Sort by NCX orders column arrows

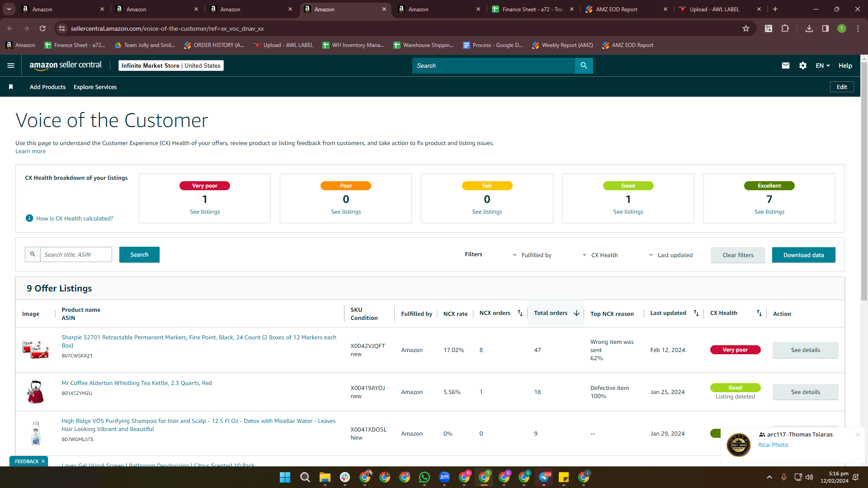click(x=520, y=313)
